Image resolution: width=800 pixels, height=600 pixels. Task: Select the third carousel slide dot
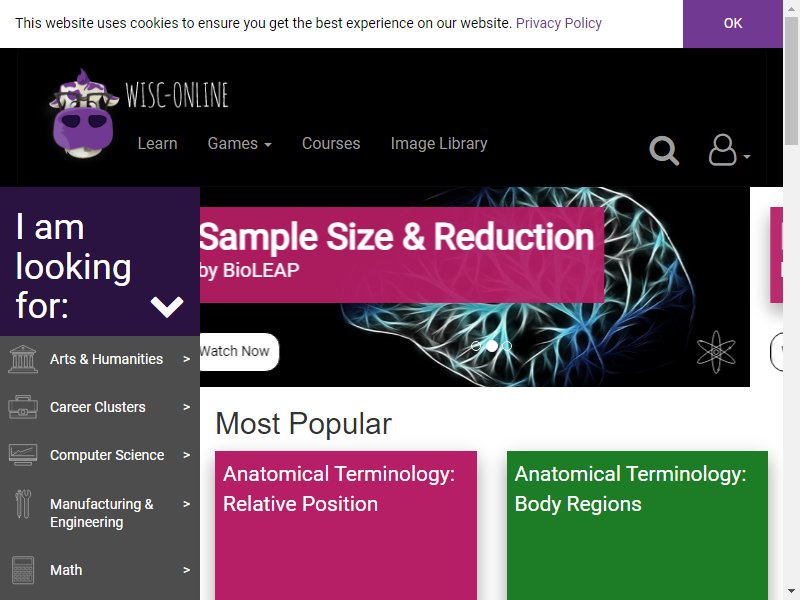507,346
